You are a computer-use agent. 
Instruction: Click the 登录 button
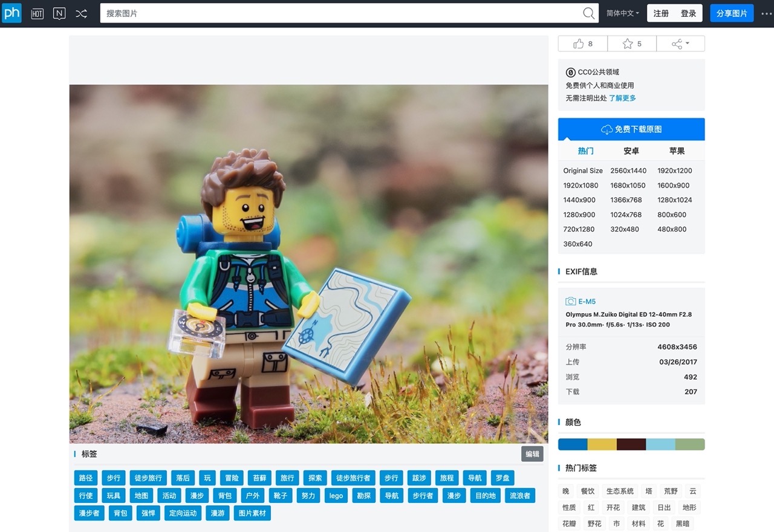[x=688, y=13]
